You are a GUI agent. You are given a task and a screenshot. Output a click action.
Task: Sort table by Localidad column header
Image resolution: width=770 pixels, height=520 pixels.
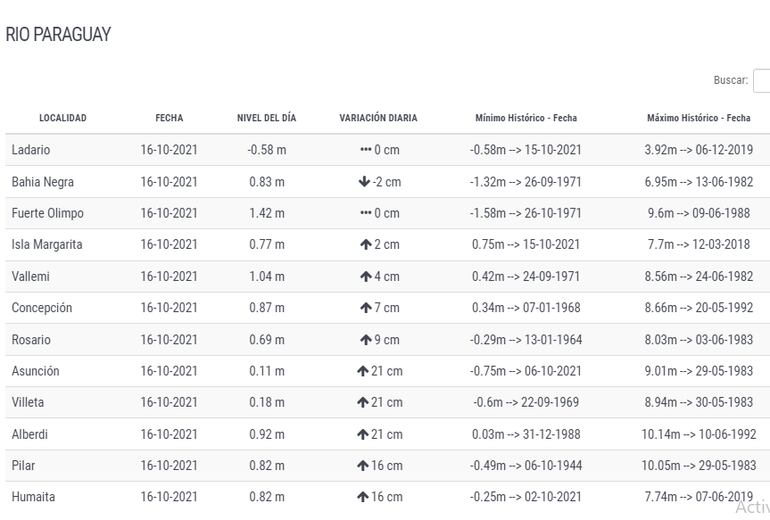63,118
